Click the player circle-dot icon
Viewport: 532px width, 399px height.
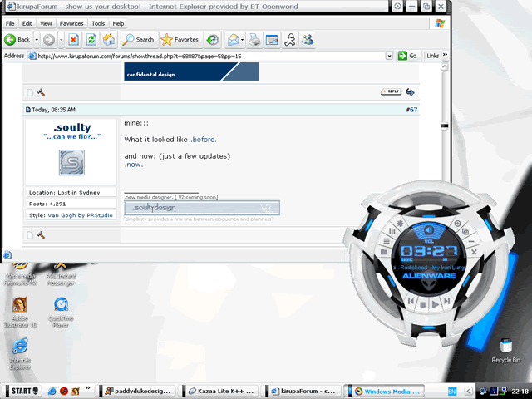tap(458, 224)
